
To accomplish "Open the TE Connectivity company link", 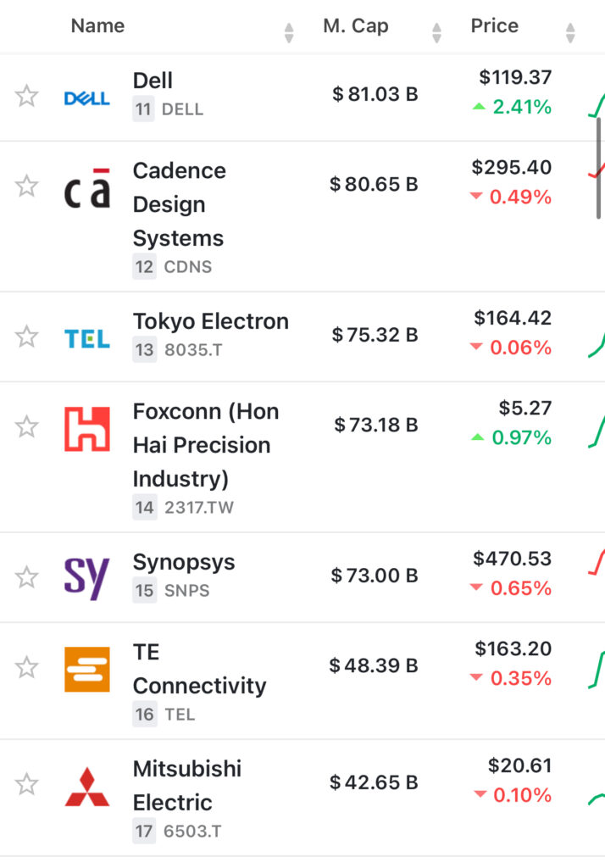I will pos(199,669).
